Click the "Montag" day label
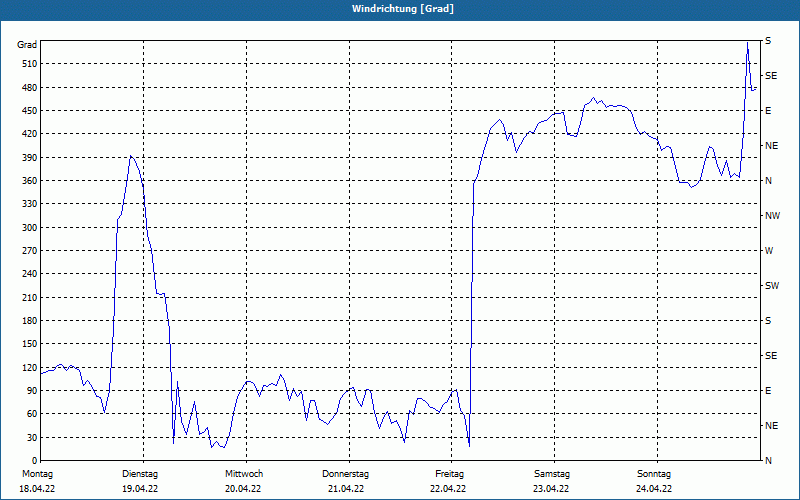 (x=37, y=474)
